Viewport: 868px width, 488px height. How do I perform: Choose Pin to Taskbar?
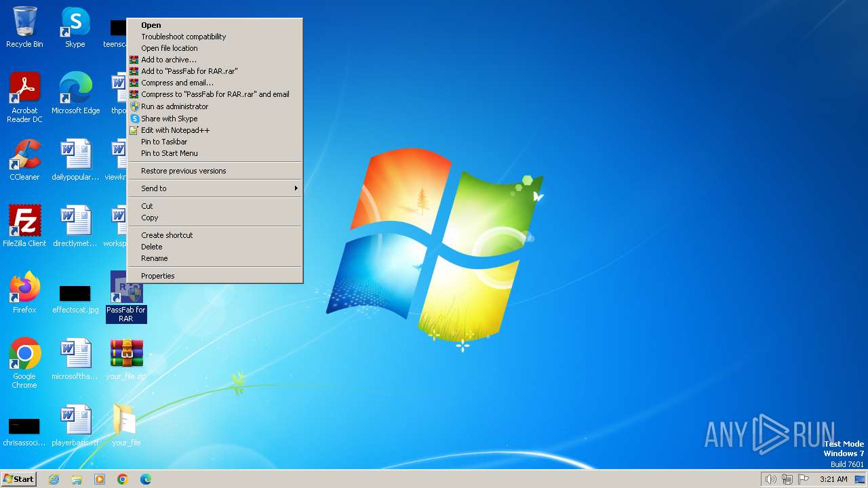click(214, 142)
